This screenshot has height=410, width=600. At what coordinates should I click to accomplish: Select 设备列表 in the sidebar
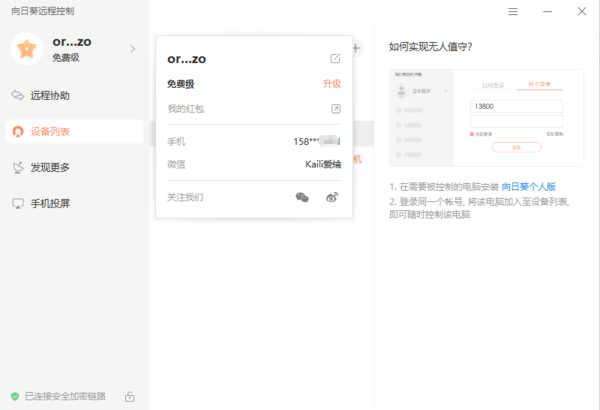(x=50, y=131)
